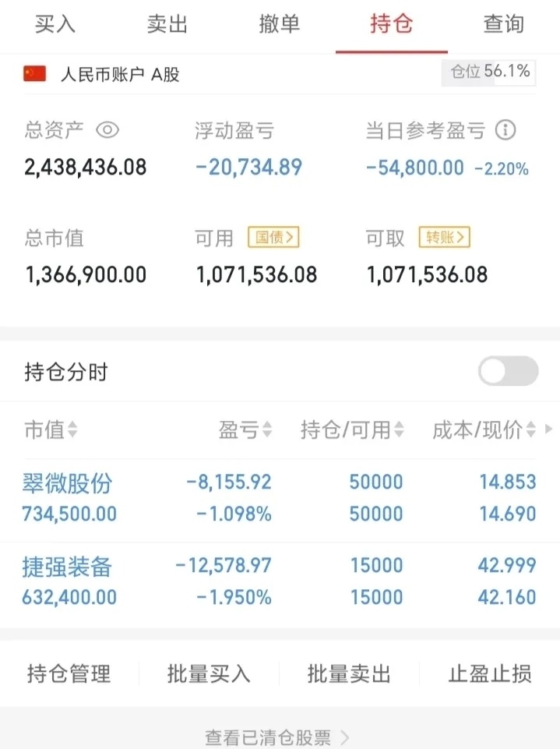The height and width of the screenshot is (749, 560).
Task: Tap the China flag account icon
Action: point(34,74)
